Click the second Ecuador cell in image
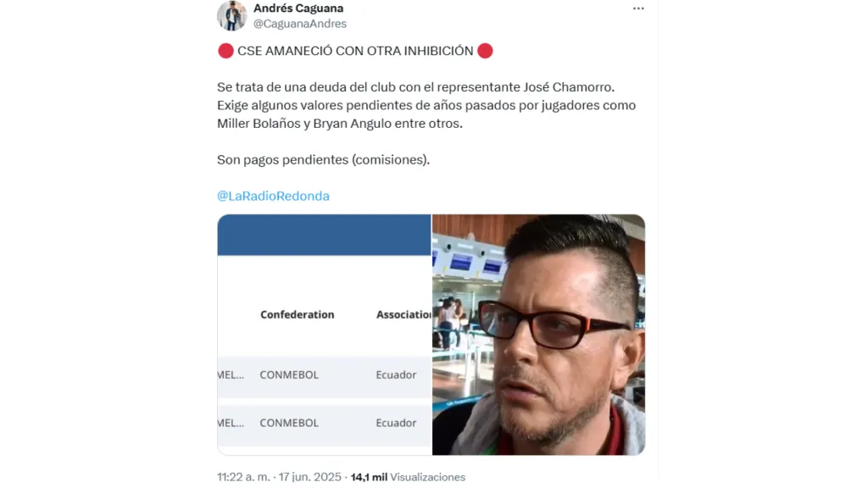 [x=396, y=423]
